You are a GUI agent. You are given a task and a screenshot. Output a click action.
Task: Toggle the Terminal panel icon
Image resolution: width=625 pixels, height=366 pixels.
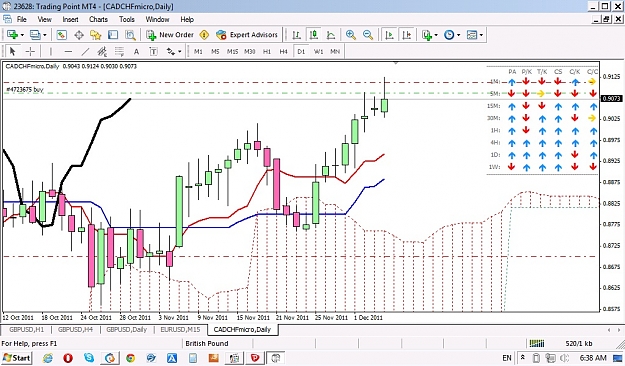coord(113,35)
